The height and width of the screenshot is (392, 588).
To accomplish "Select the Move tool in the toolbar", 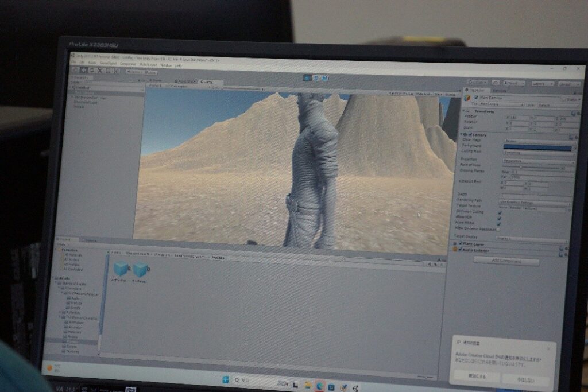I will [x=84, y=70].
